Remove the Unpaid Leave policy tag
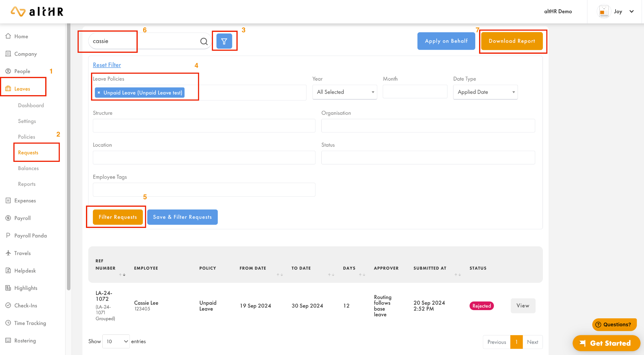Viewport: 644px width, 355px height. (99, 93)
